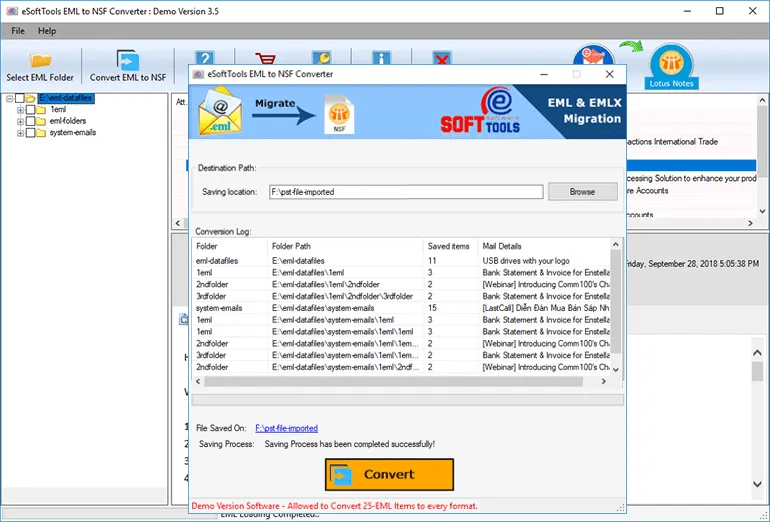The width and height of the screenshot is (770, 522).
Task: Click the Conversion Log horizontal scrollbar
Action: [x=401, y=382]
